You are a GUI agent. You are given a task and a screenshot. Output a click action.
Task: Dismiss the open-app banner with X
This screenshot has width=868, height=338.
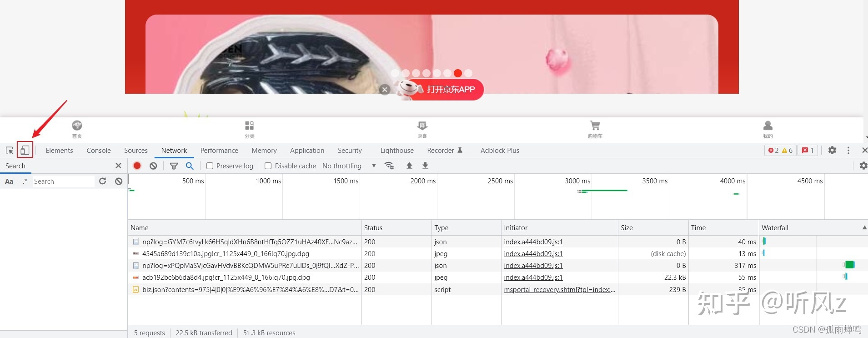[385, 90]
